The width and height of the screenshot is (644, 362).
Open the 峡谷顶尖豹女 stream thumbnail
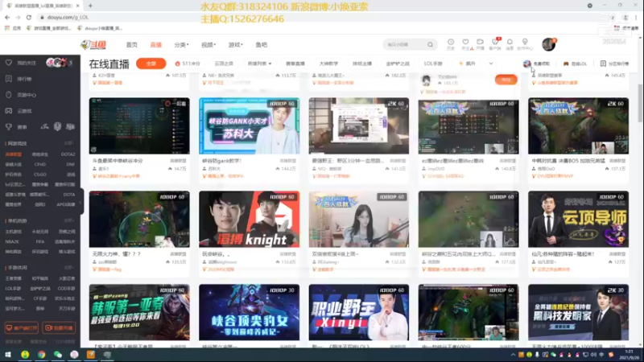pos(250,312)
